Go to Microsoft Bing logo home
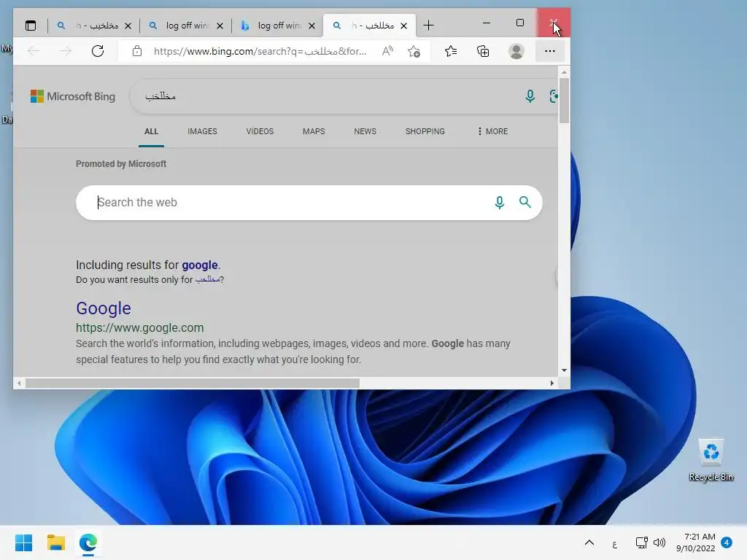 tap(73, 96)
